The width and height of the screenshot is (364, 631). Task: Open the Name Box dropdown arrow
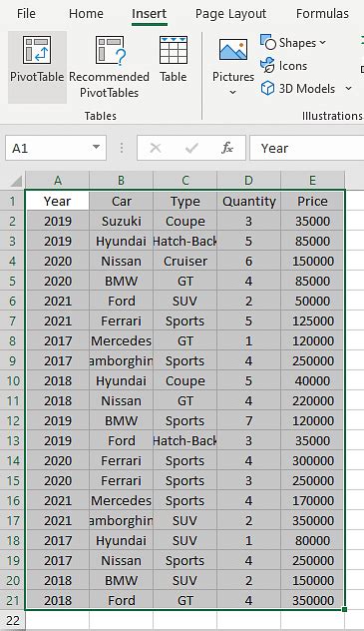click(x=96, y=148)
